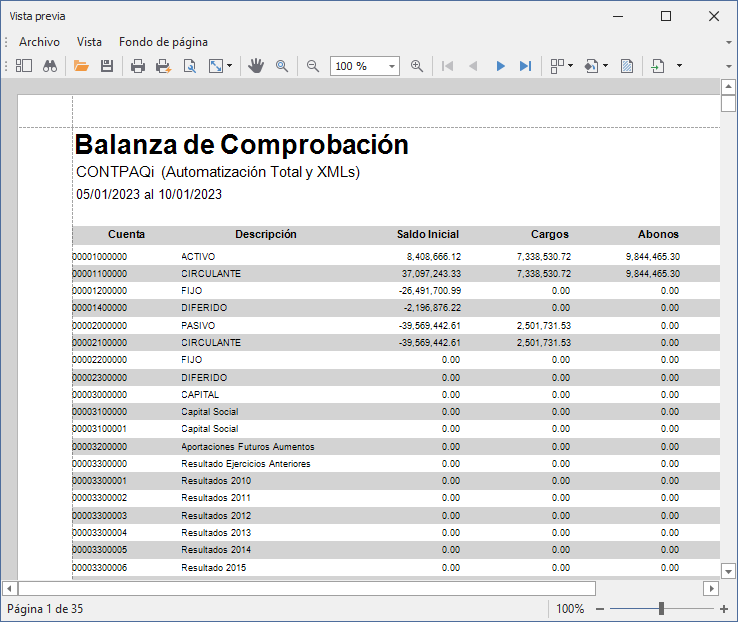
Task: Open the Vista menu
Action: pos(89,42)
